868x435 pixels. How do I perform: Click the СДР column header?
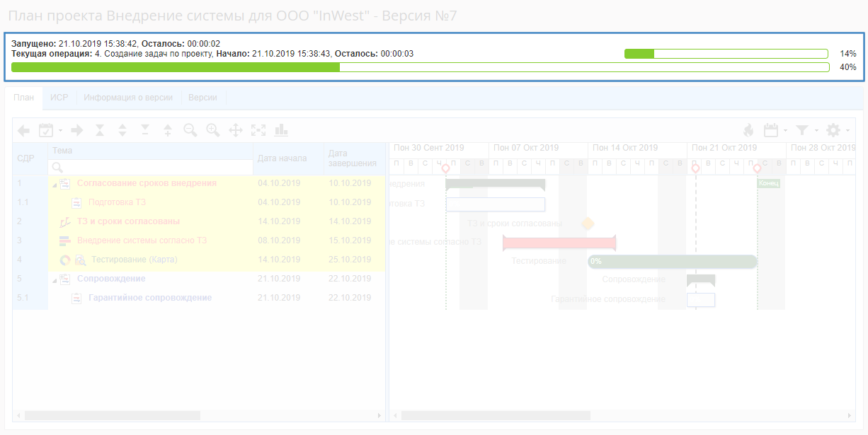coord(30,158)
